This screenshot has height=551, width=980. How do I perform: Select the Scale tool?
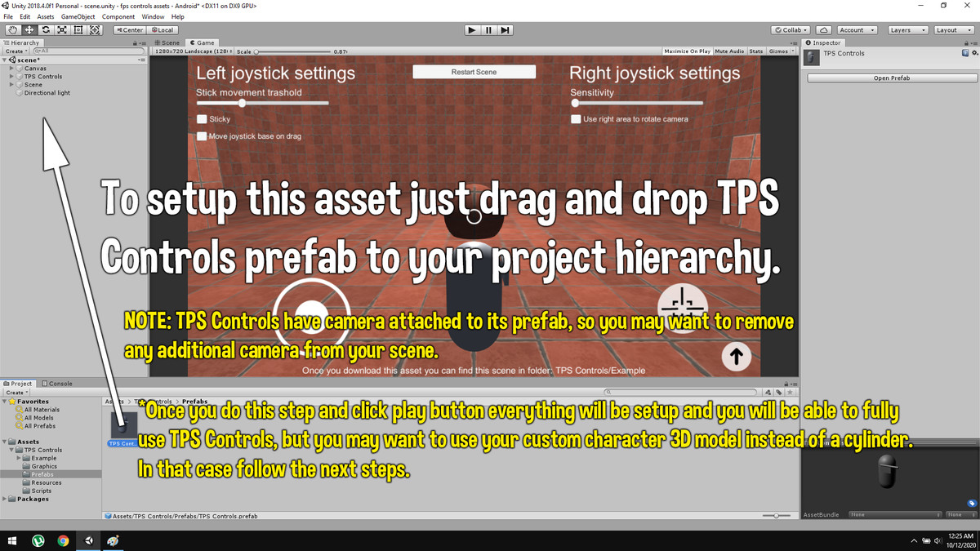click(62, 30)
